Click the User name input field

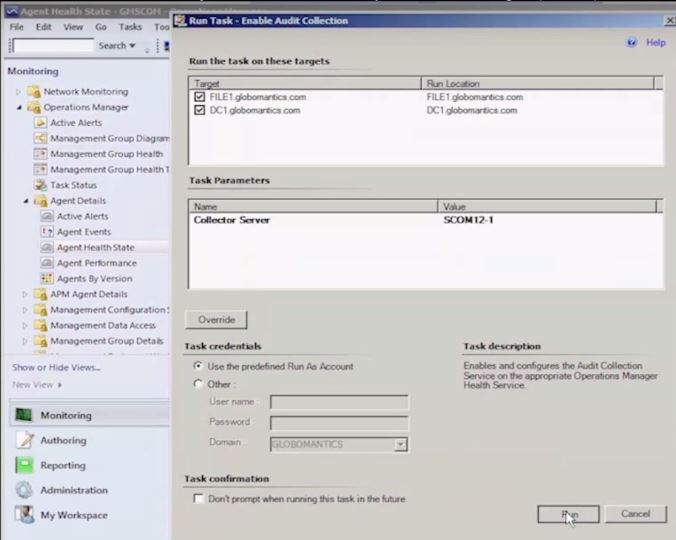338,402
